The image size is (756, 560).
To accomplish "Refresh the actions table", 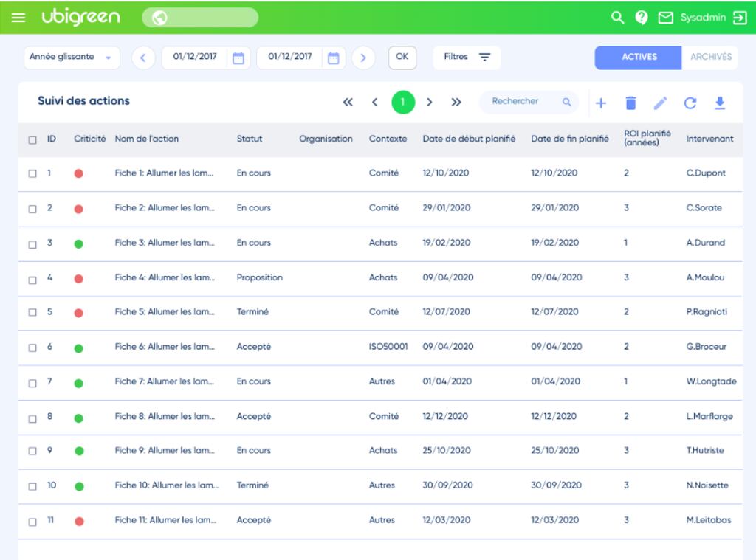I will pos(690,103).
